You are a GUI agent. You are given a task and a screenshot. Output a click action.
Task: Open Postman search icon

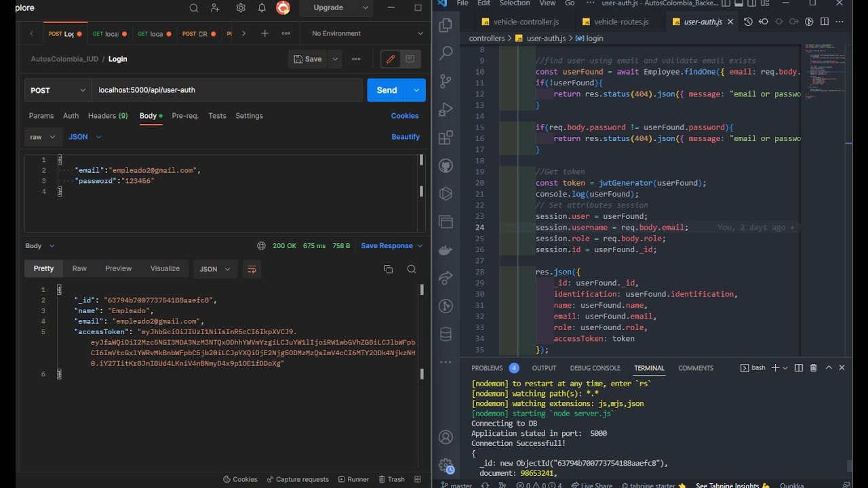[194, 8]
